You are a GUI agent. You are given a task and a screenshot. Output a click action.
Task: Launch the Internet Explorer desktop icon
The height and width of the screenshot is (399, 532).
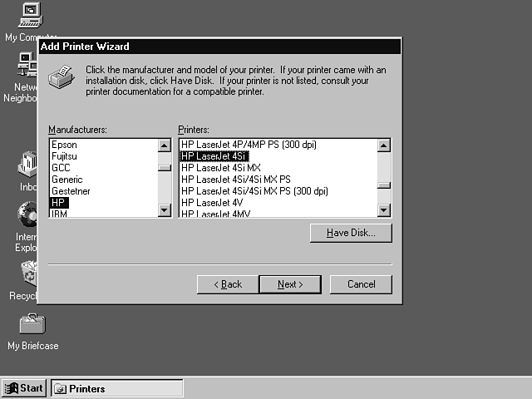(27, 215)
